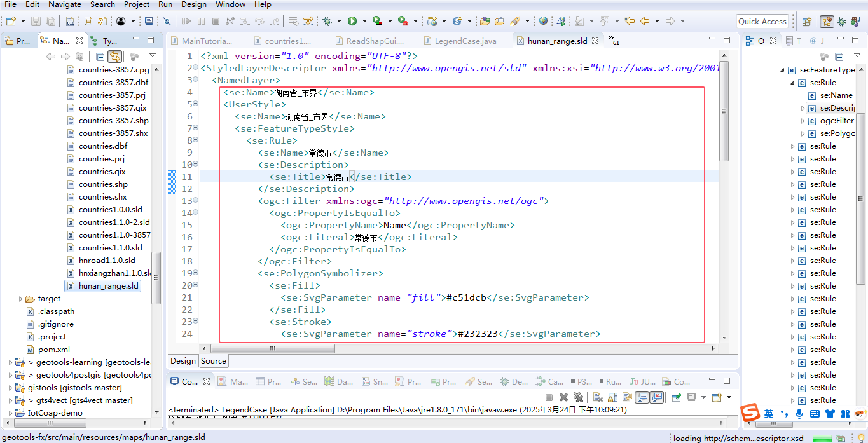Click the Open Type folder icon in toolbar
Image resolution: width=868 pixels, height=443 pixels.
[x=485, y=21]
